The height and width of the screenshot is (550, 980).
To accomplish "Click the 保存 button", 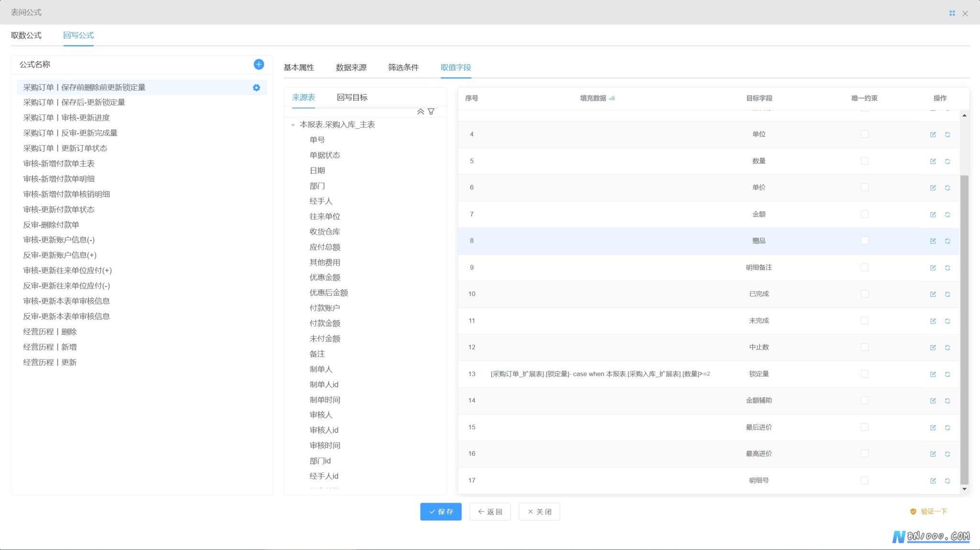I will 441,512.
